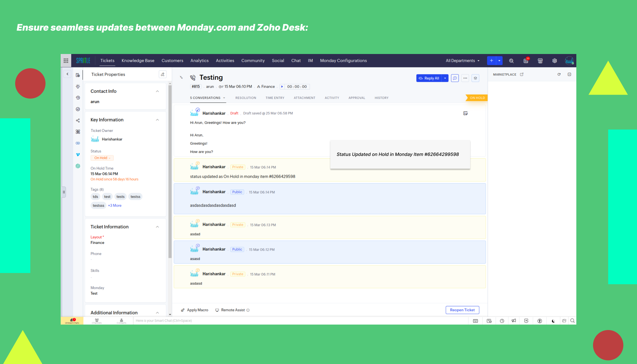637x364 pixels.
Task: Click the search icon in top bar
Action: pyautogui.click(x=511, y=61)
